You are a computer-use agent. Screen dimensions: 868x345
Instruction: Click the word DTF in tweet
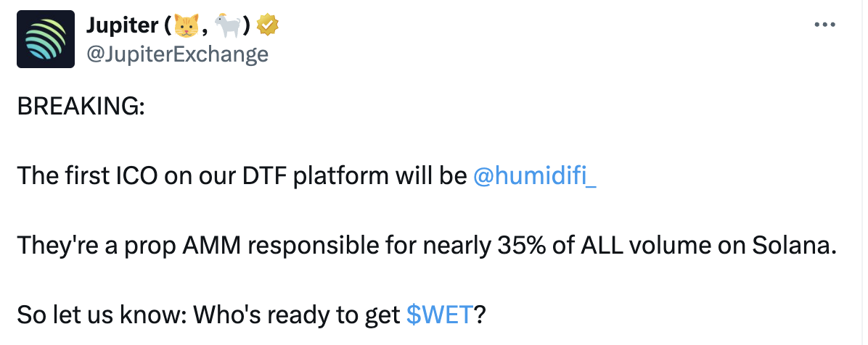point(255,176)
